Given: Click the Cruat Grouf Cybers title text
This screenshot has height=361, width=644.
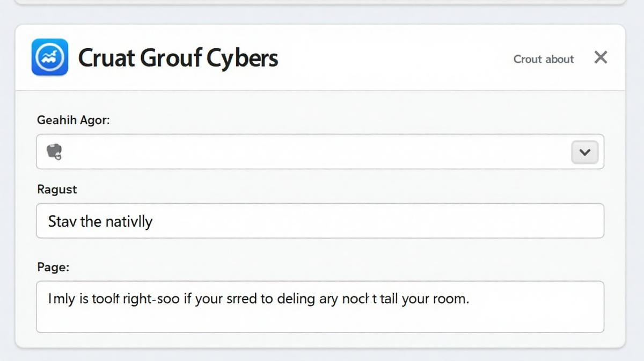Looking at the screenshot, I should (x=178, y=58).
